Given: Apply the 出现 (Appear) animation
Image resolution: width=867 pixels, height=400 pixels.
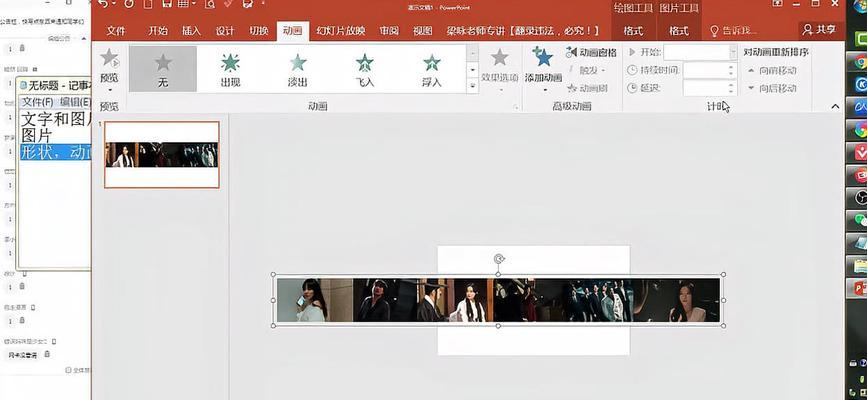Looking at the screenshot, I should pyautogui.click(x=231, y=69).
